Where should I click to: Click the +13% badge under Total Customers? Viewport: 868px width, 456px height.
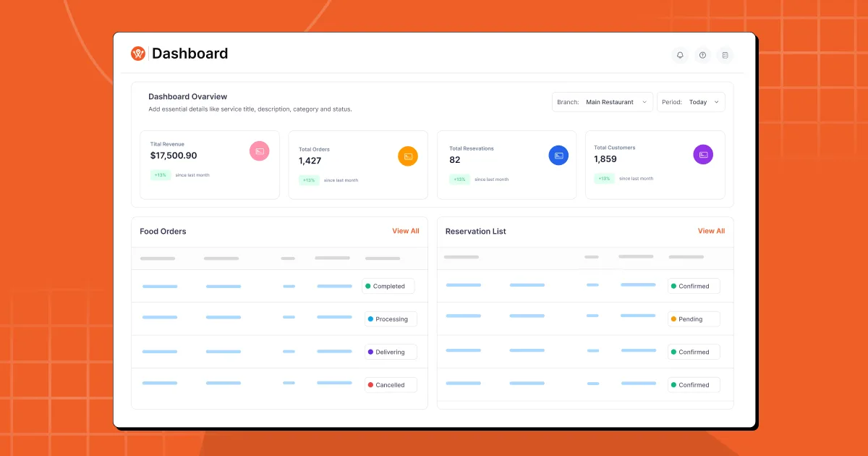pyautogui.click(x=604, y=178)
